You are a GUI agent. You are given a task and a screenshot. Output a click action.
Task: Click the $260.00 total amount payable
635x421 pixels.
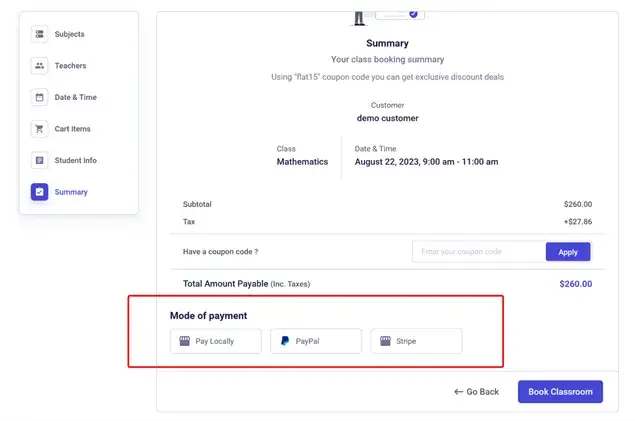(x=575, y=284)
